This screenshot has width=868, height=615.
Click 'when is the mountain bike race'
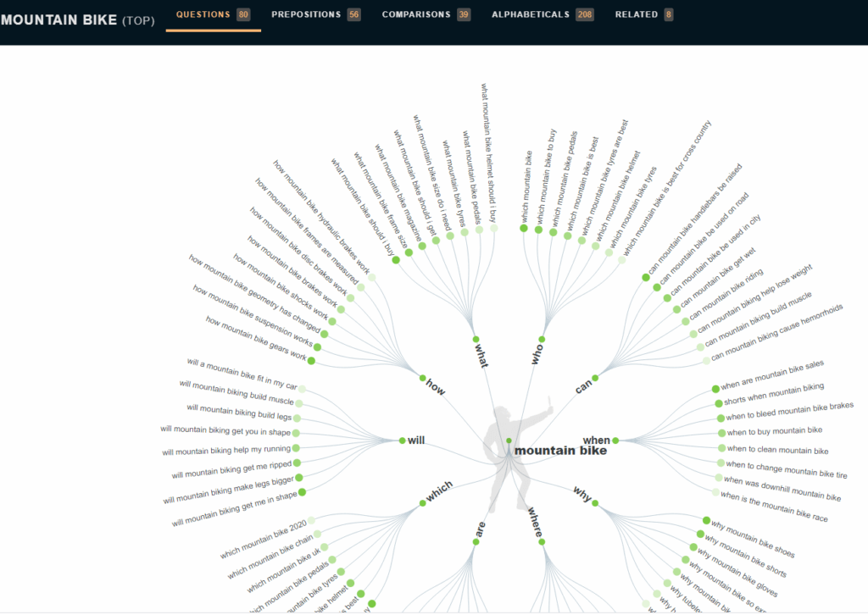click(775, 507)
